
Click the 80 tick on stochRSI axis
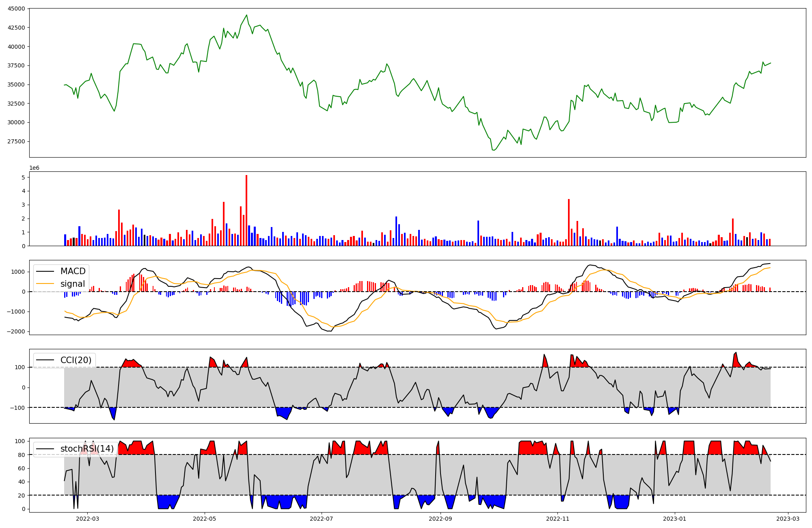tap(22, 455)
